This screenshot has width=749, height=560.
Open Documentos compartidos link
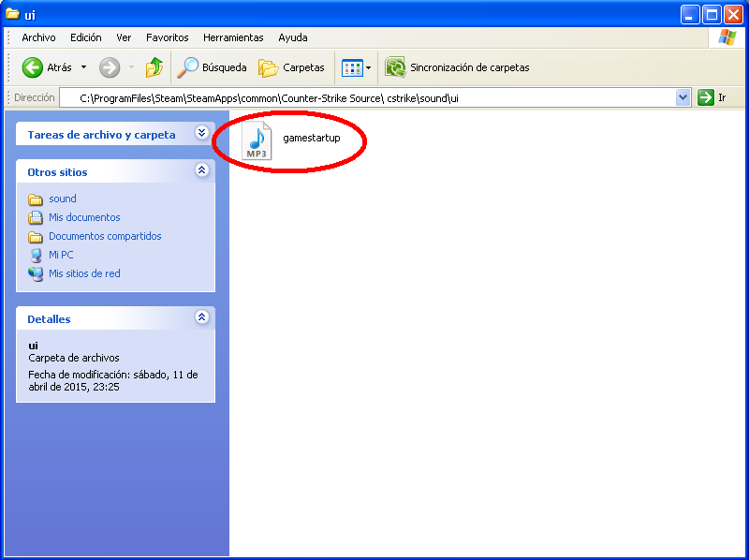(105, 236)
